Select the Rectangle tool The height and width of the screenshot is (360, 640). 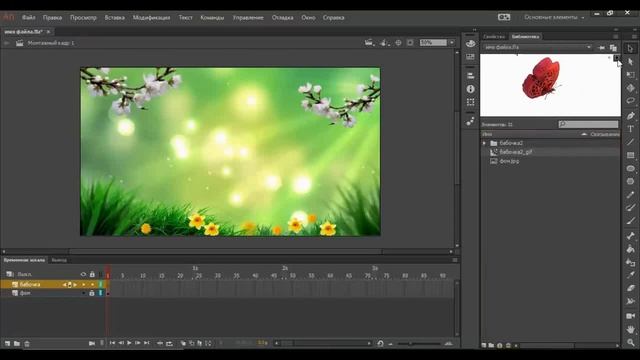[x=631, y=155]
